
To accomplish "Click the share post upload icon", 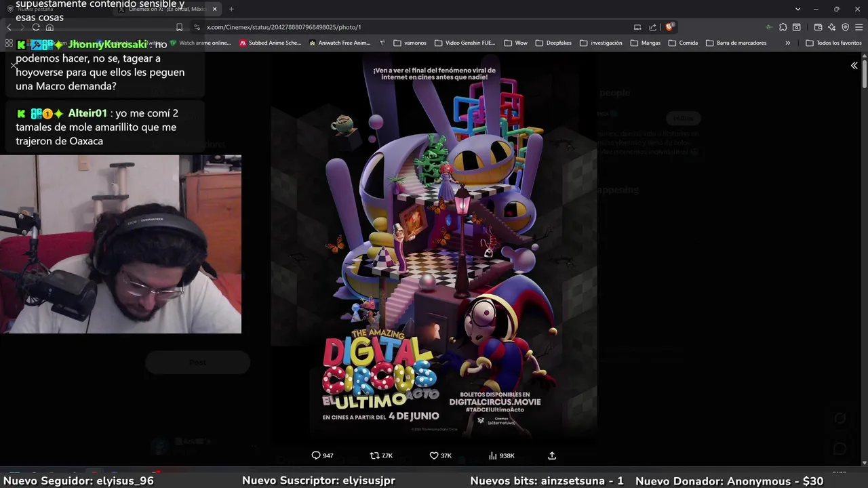I will pos(552,455).
